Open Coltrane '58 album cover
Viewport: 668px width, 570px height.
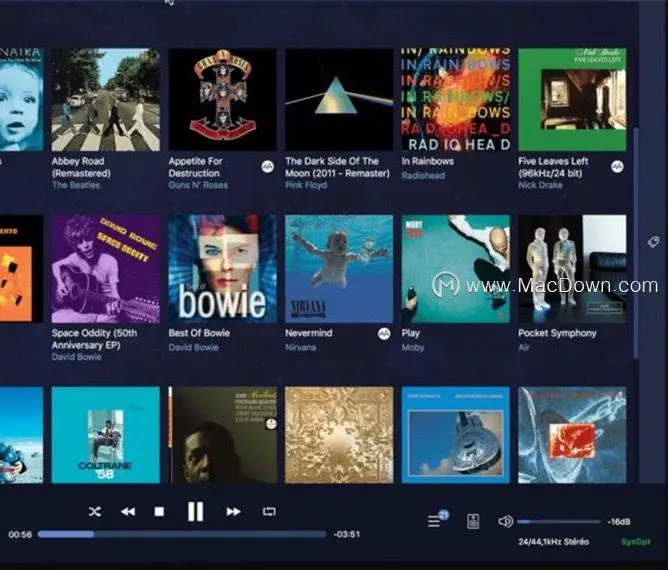pos(106,435)
